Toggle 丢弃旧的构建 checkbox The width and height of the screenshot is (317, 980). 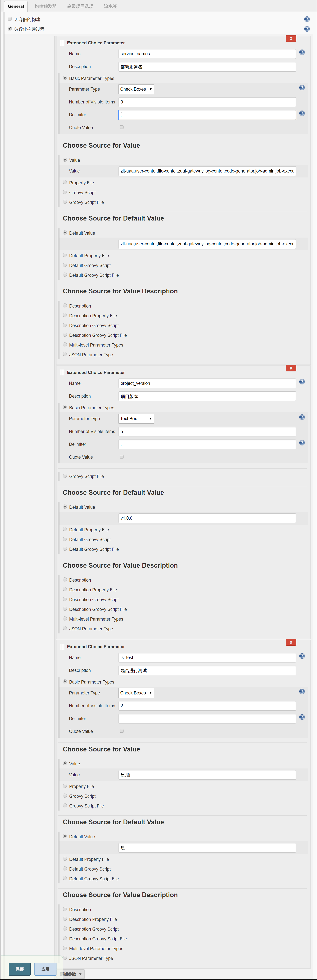pos(10,19)
